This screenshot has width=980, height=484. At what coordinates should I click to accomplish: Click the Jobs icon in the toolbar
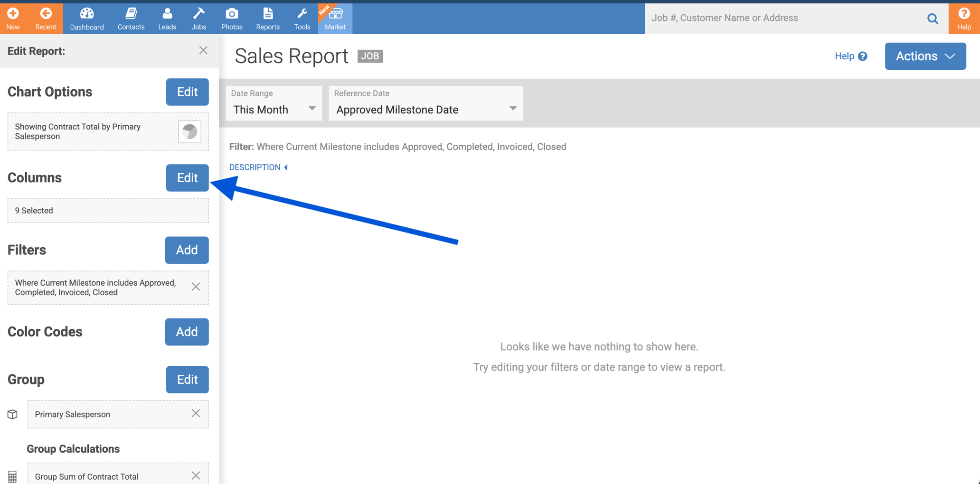[x=198, y=18]
